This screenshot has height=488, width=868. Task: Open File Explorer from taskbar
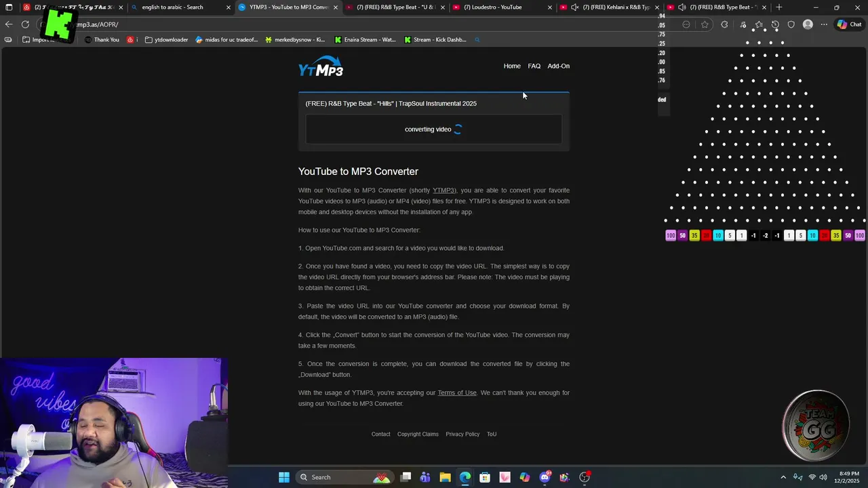pos(445,477)
